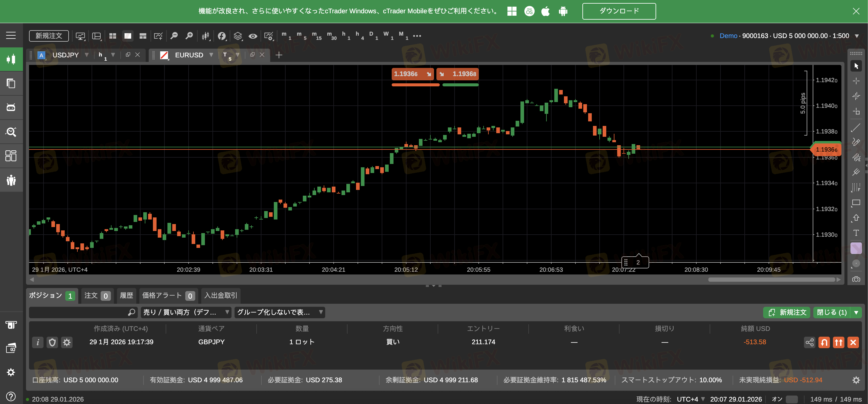Switch to the 履歴 tab

(127, 295)
